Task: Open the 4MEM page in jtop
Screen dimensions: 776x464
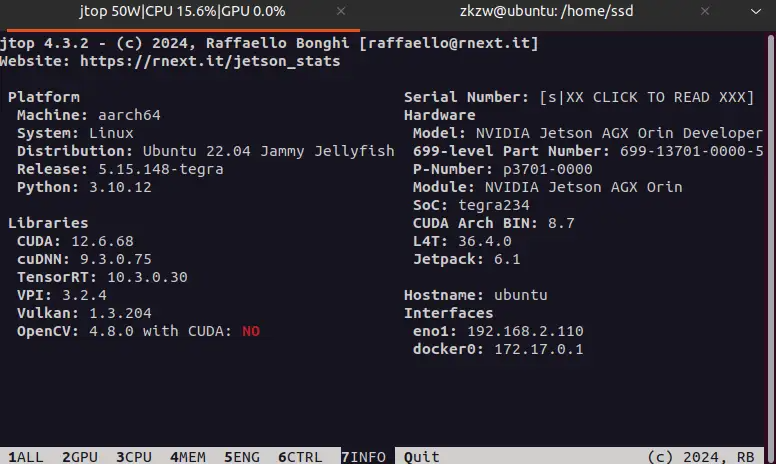Action: pyautogui.click(x=188, y=457)
